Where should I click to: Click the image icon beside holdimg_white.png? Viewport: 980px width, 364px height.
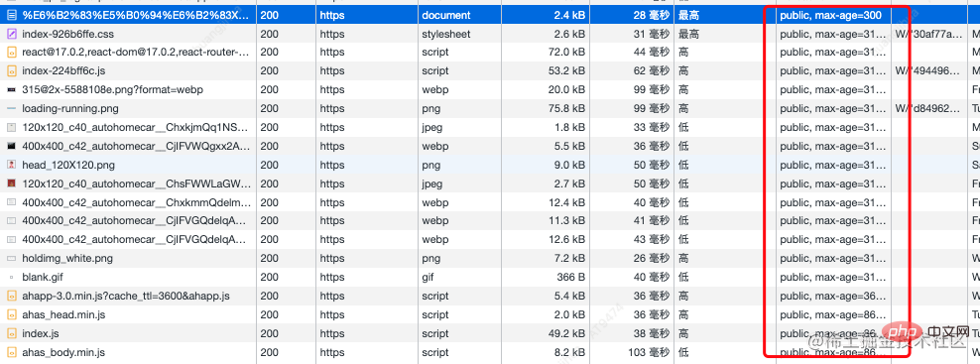pos(11,258)
